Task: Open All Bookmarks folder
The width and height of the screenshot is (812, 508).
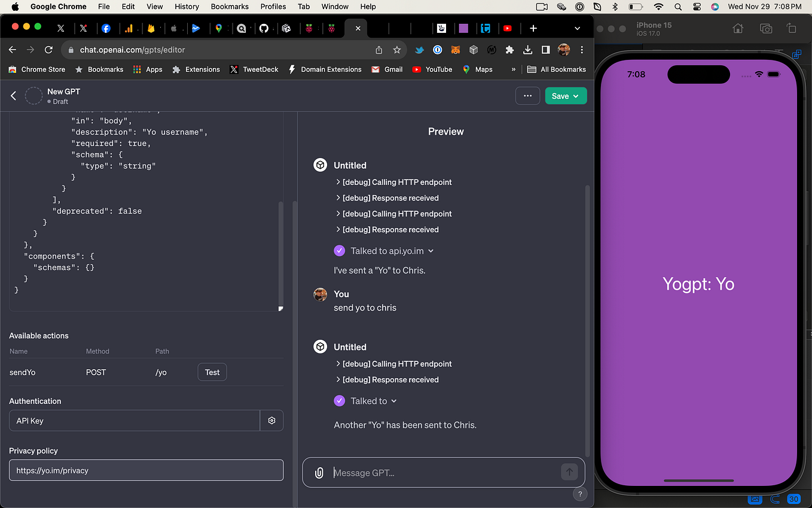Action: coord(557,69)
